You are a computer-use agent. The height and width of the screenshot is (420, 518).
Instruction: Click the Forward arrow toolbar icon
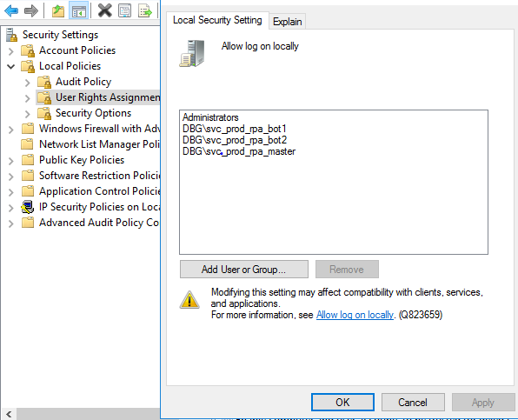click(x=31, y=10)
